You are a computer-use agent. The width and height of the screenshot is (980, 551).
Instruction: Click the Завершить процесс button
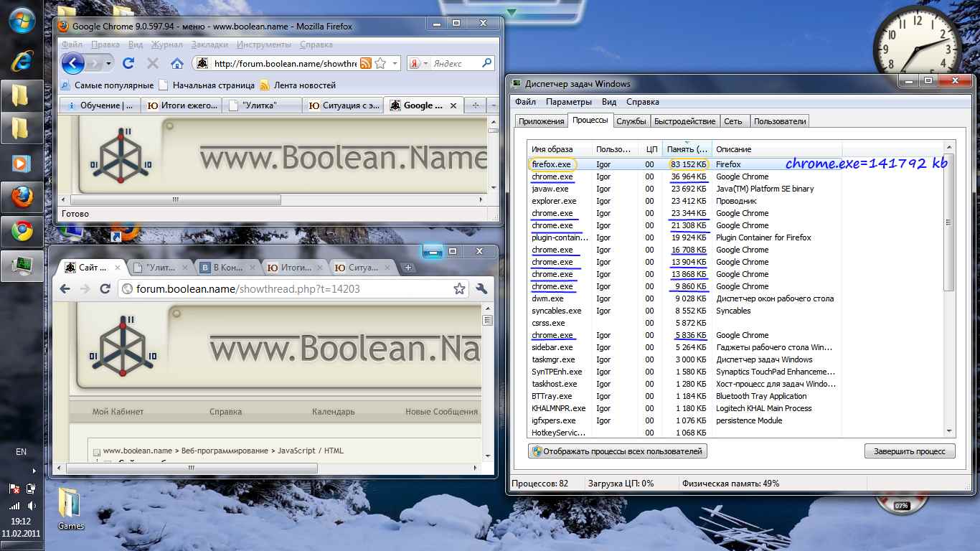pyautogui.click(x=910, y=451)
